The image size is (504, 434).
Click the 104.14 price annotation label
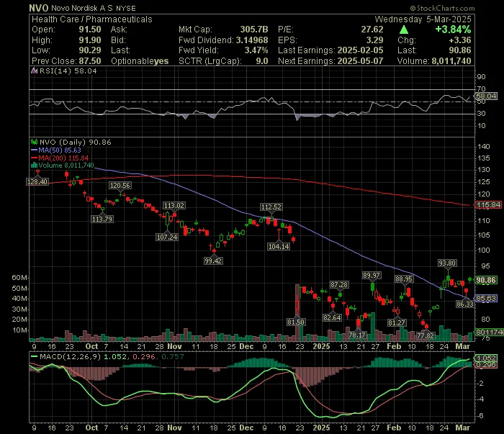[279, 247]
